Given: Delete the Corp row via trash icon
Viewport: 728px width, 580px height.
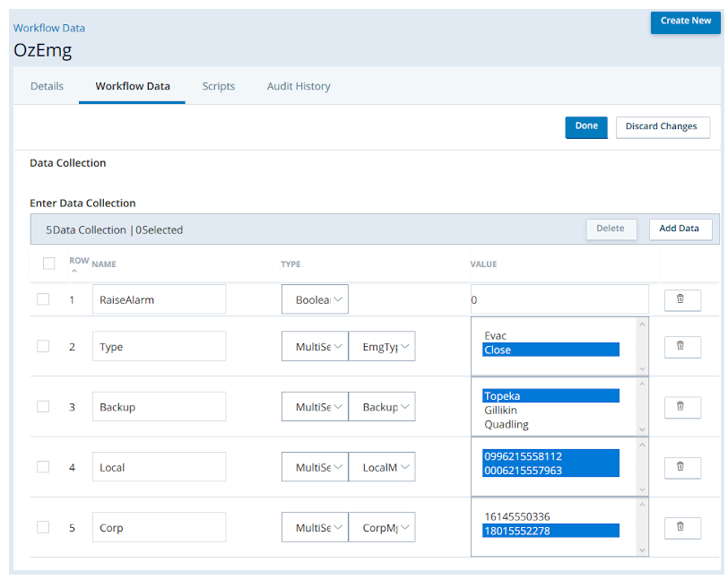Looking at the screenshot, I should pos(682,527).
